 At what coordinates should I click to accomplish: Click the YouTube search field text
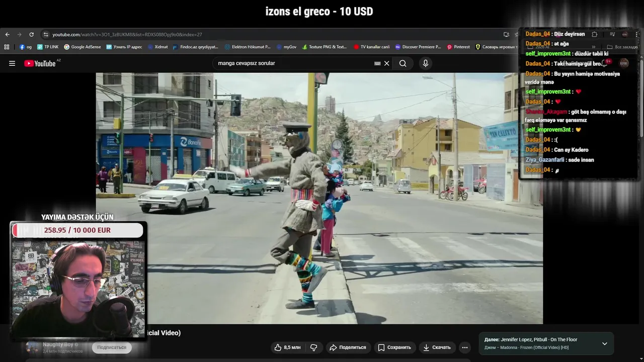pos(247,63)
